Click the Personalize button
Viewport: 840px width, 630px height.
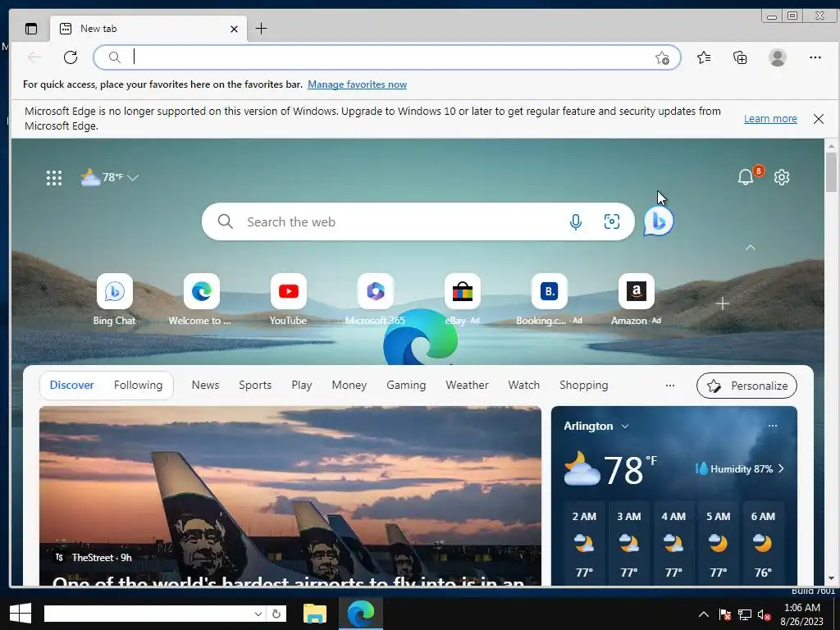point(746,386)
